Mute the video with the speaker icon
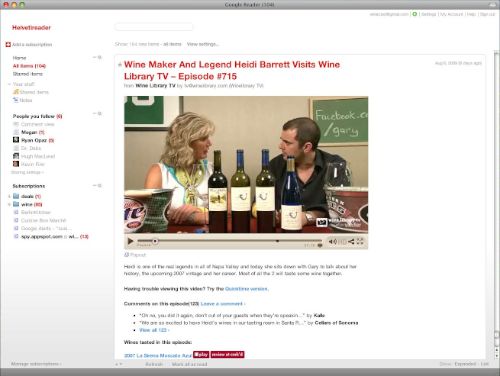 (x=332, y=241)
